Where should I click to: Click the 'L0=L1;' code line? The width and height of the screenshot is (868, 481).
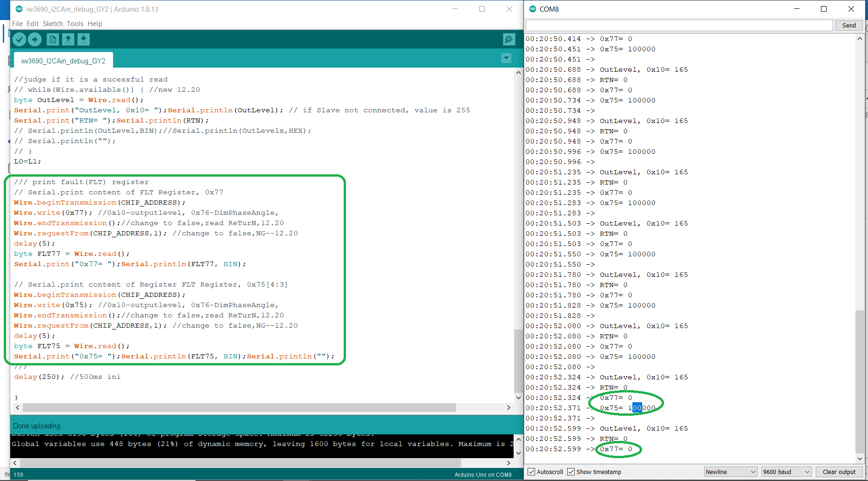coord(27,161)
